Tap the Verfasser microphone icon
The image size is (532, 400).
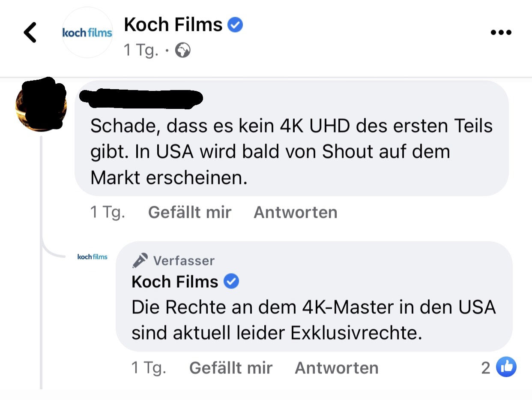click(140, 260)
